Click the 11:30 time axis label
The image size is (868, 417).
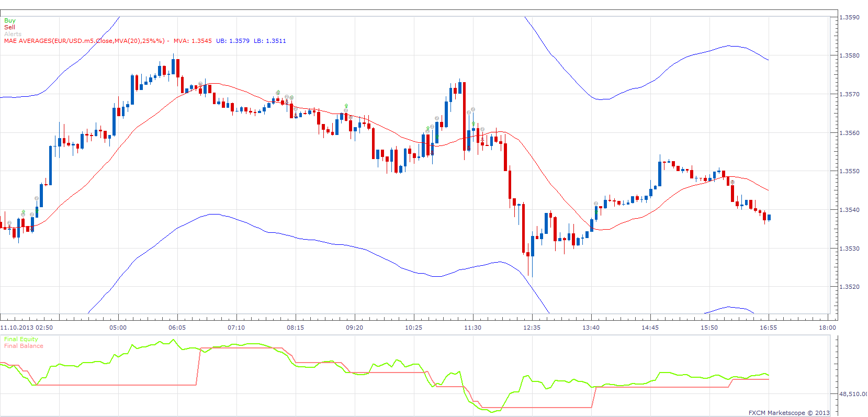472,328
